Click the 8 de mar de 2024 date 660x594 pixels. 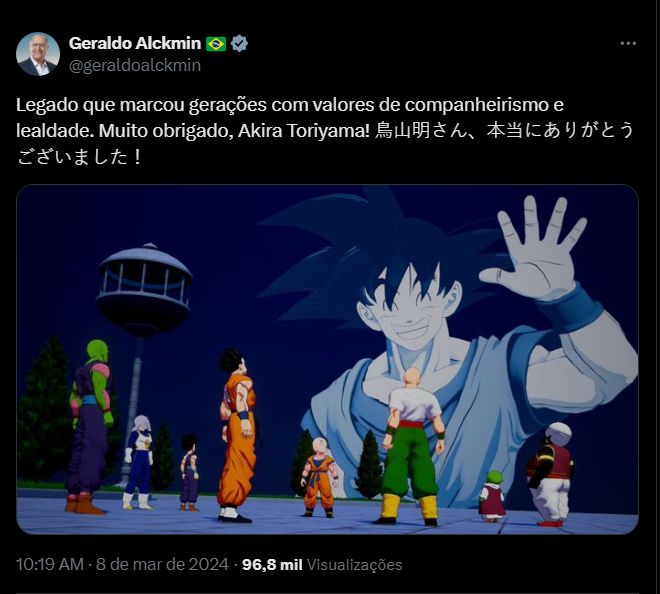[x=162, y=564]
